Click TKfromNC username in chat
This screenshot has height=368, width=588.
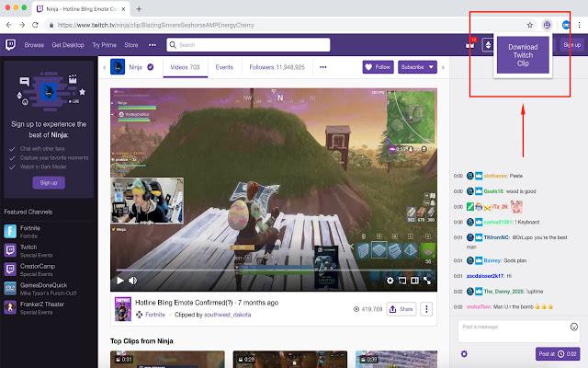496,237
